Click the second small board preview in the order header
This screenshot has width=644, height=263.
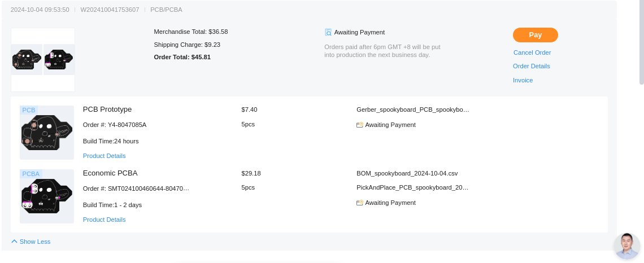59,59
